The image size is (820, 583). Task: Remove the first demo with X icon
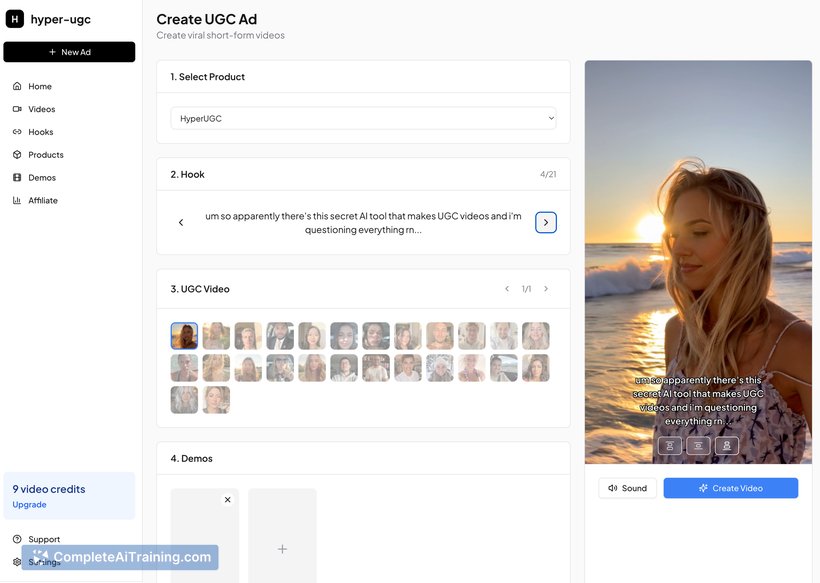[x=227, y=500]
